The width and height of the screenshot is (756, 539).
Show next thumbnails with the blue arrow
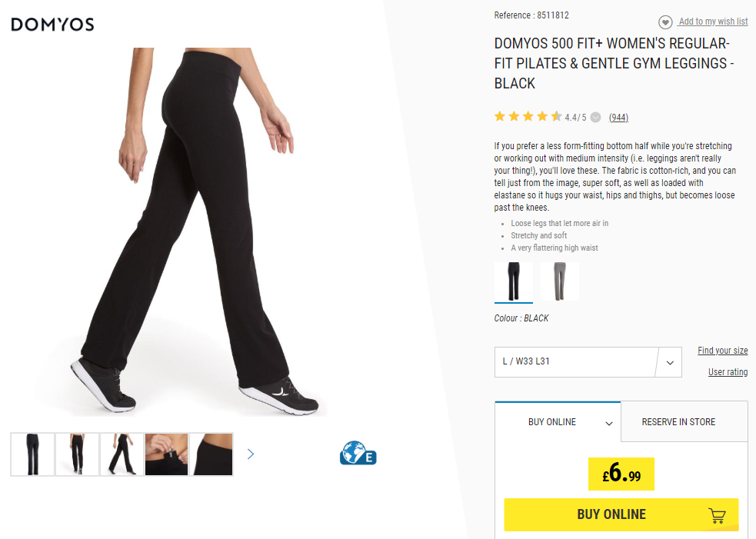click(x=250, y=454)
